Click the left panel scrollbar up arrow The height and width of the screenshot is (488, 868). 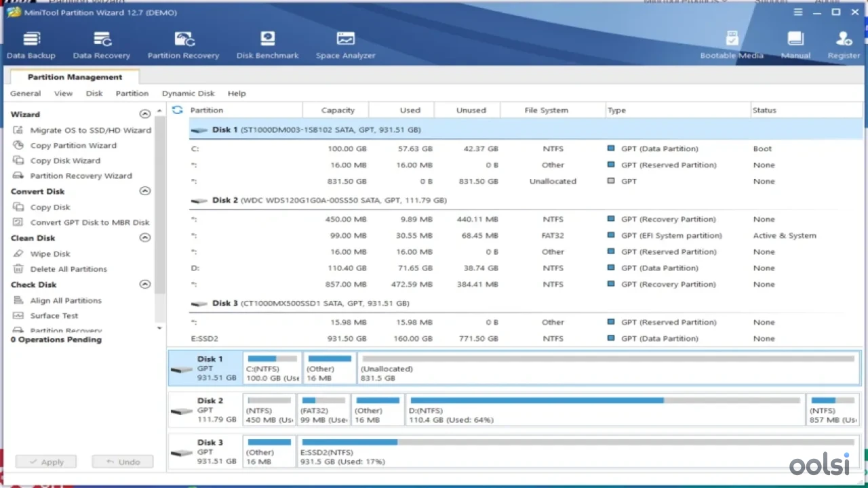coord(160,110)
